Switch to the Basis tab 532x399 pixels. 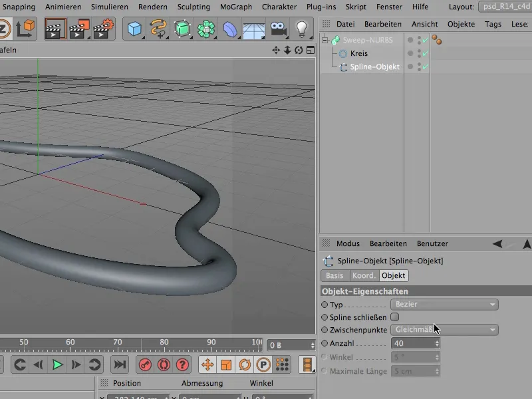pos(334,275)
